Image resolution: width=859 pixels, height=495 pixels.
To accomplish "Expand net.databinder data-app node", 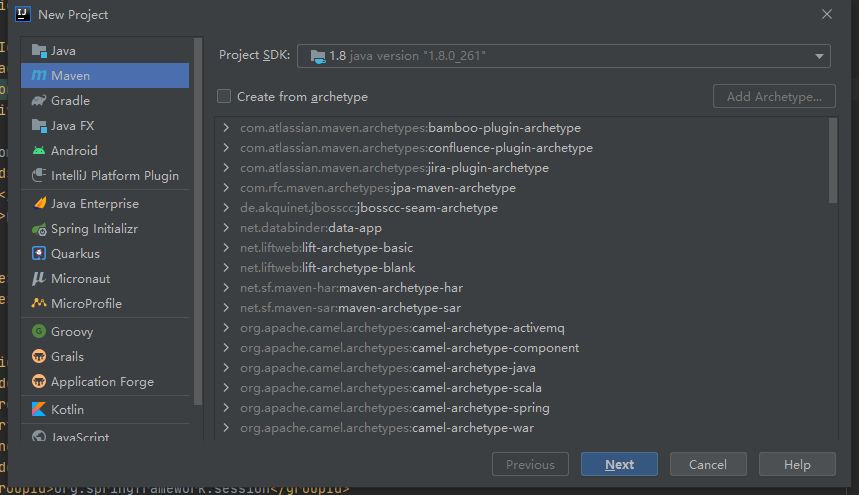I will coord(226,227).
